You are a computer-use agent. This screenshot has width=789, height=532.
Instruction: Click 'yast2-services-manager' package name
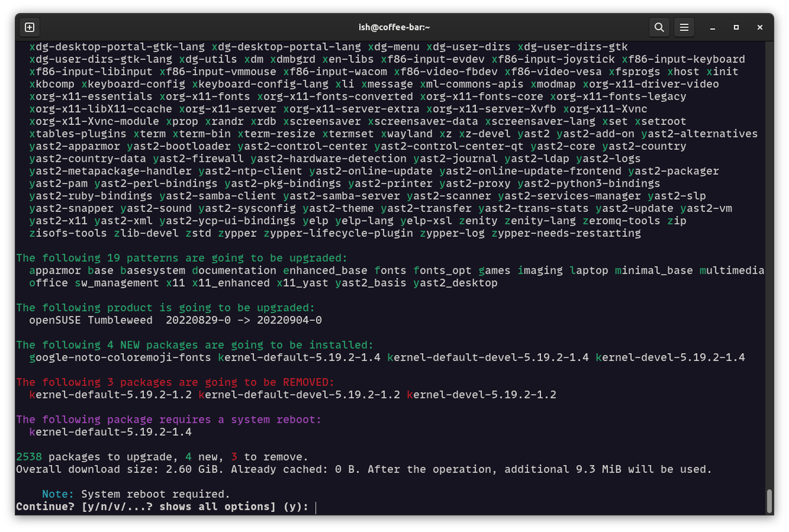click(x=569, y=196)
